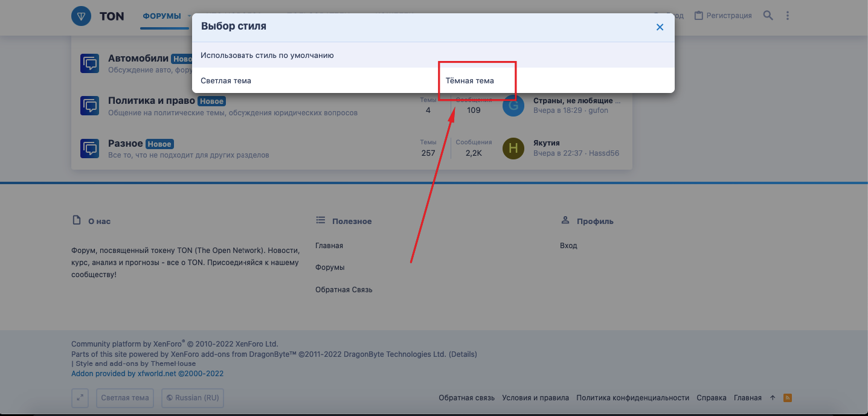The width and height of the screenshot is (868, 416).
Task: Open Главная under Полезное
Action: pyautogui.click(x=329, y=246)
